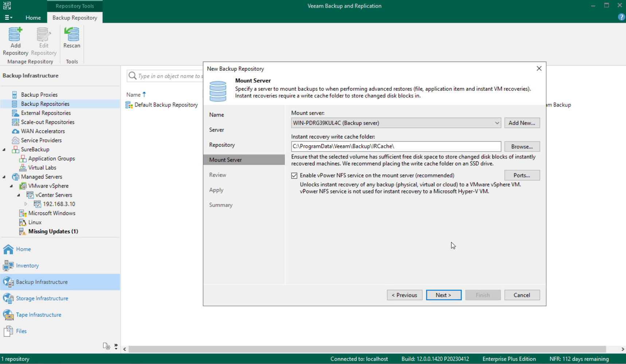The image size is (626, 364).
Task: Click the Home navigation house icon
Action: click(x=8, y=249)
